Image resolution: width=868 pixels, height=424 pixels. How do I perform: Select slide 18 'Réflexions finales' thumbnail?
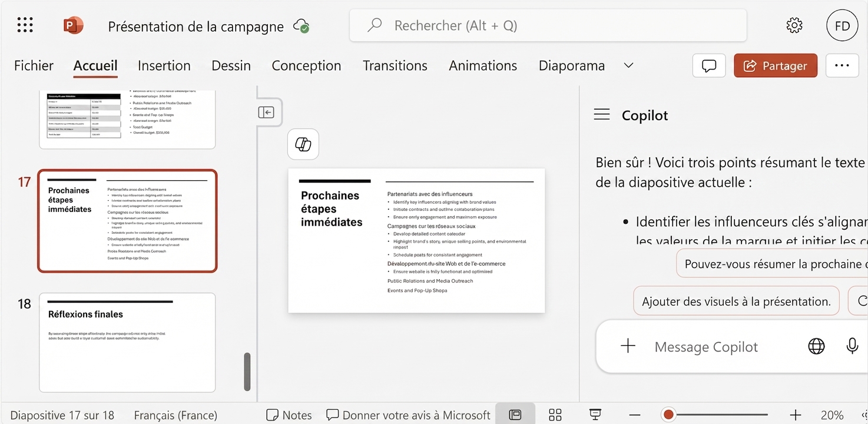tap(127, 342)
